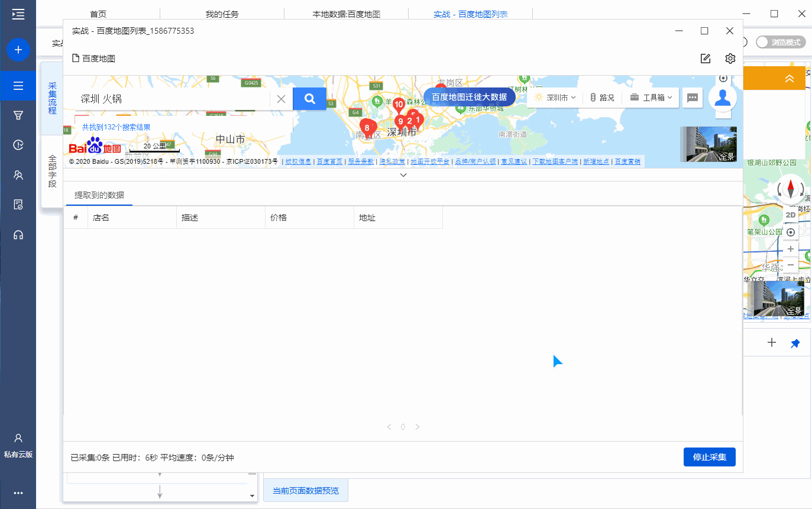This screenshot has height=509, width=812.
Task: Toggle the 2D view button on background map
Action: coord(791,215)
